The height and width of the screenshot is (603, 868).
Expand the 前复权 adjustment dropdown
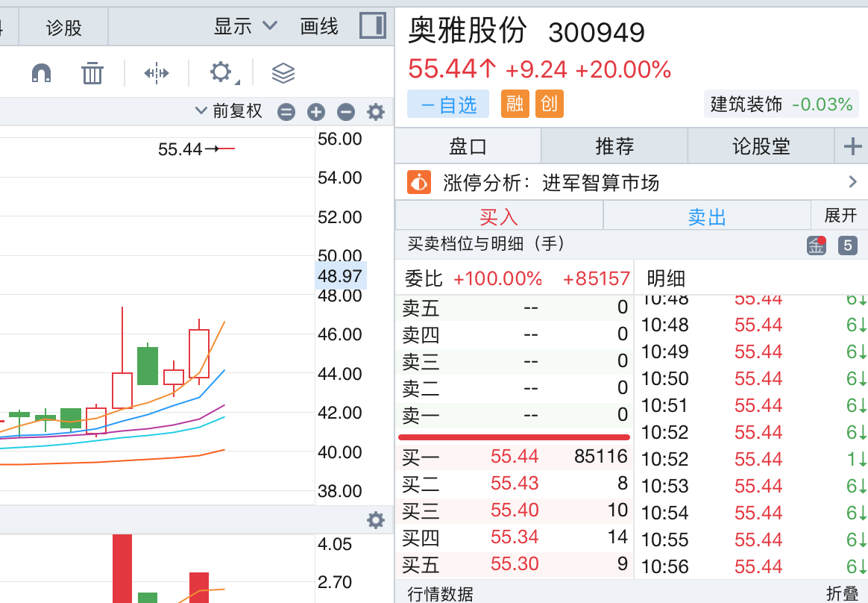coord(229,111)
